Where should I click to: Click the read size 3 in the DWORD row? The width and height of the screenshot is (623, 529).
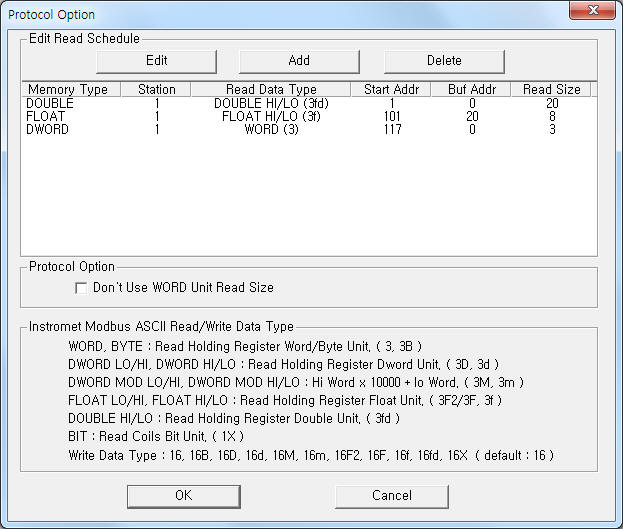pos(552,130)
